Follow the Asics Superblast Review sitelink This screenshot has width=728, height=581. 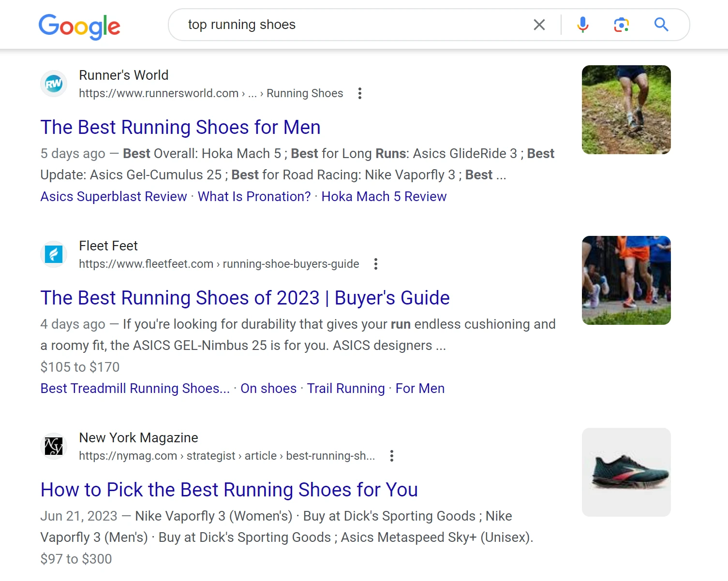tap(114, 197)
